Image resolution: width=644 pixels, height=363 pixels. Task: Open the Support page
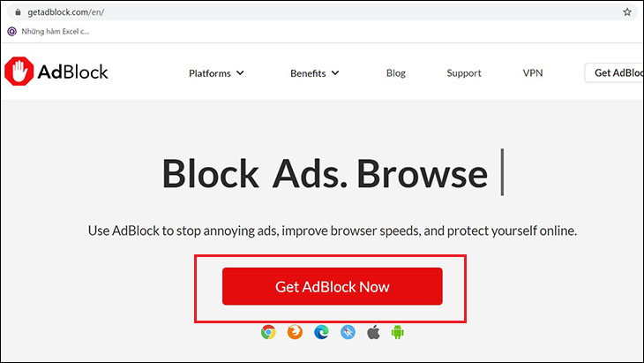(x=464, y=73)
